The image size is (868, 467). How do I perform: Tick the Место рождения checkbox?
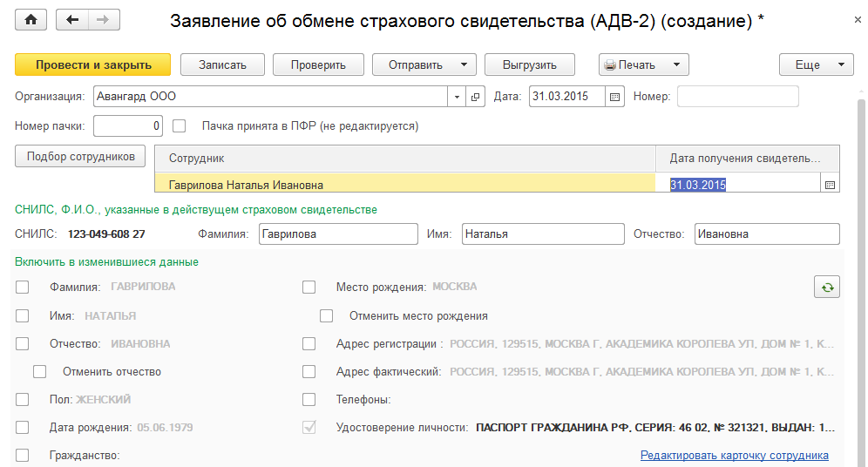(309, 287)
